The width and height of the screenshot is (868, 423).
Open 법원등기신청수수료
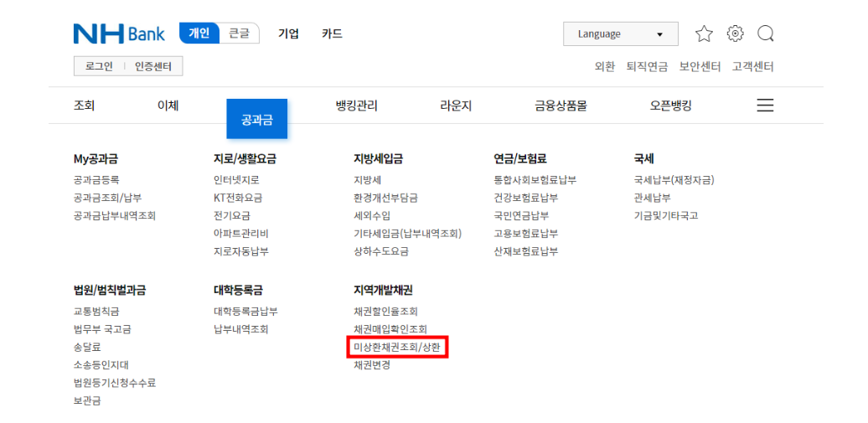click(x=115, y=383)
